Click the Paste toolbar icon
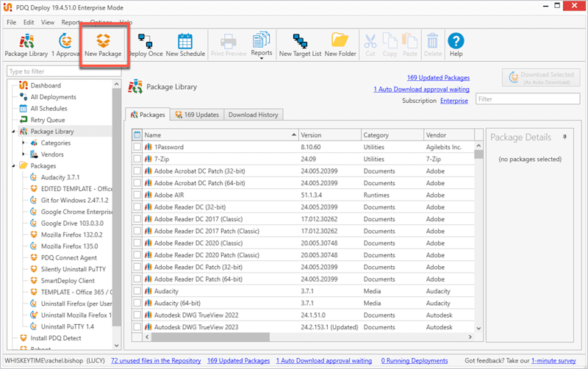588x369 pixels. tap(410, 45)
